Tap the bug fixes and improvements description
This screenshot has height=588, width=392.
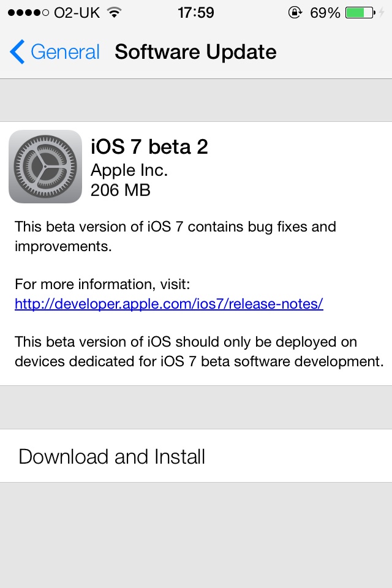(175, 236)
